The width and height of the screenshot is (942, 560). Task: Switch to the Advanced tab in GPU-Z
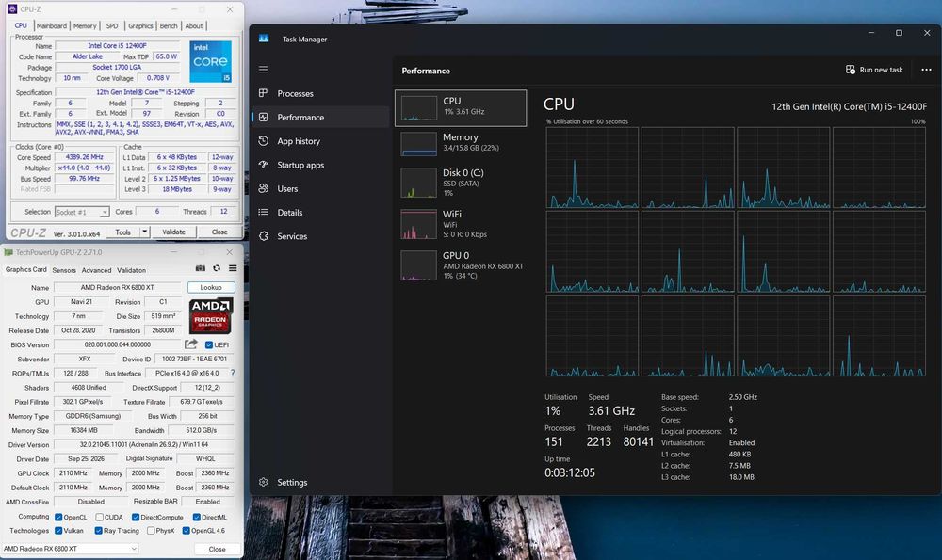[x=96, y=270]
